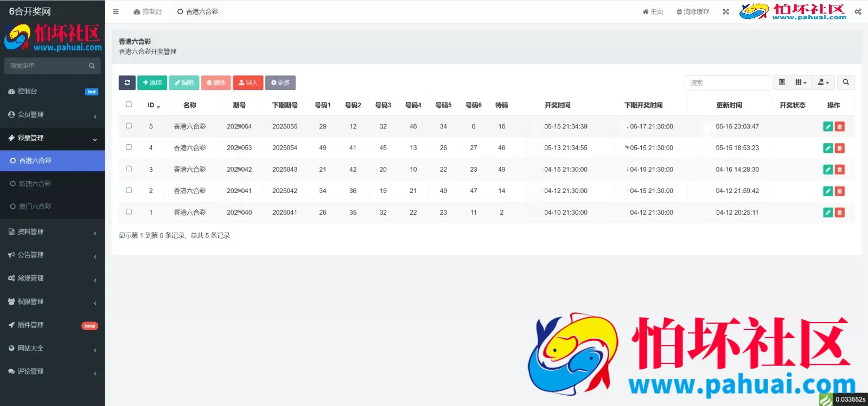Image resolution: width=868 pixels, height=406 pixels.
Task: Check the checkbox for row ID 2
Action: pyautogui.click(x=129, y=190)
